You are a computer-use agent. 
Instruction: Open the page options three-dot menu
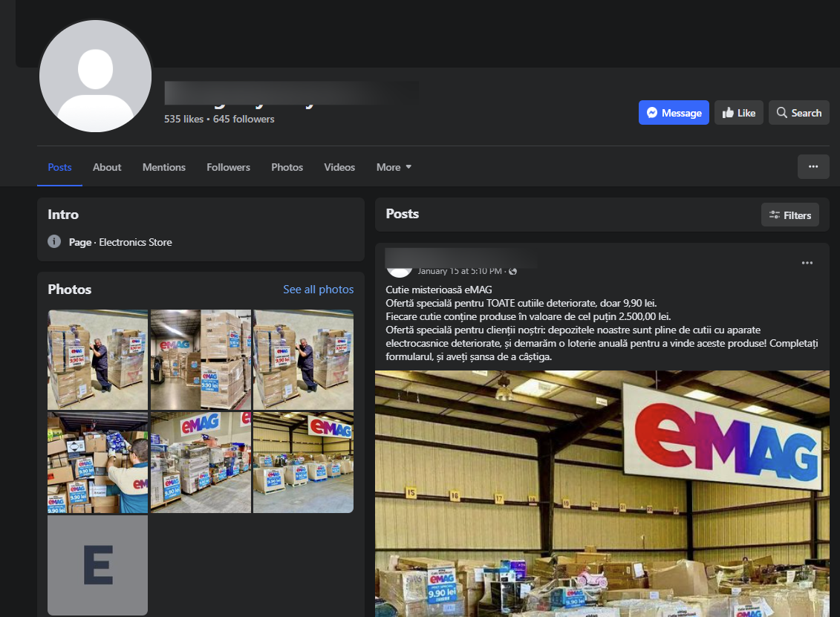pyautogui.click(x=813, y=167)
